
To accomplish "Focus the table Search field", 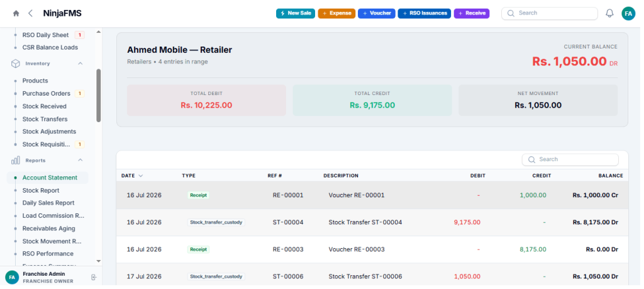I will pos(570,159).
